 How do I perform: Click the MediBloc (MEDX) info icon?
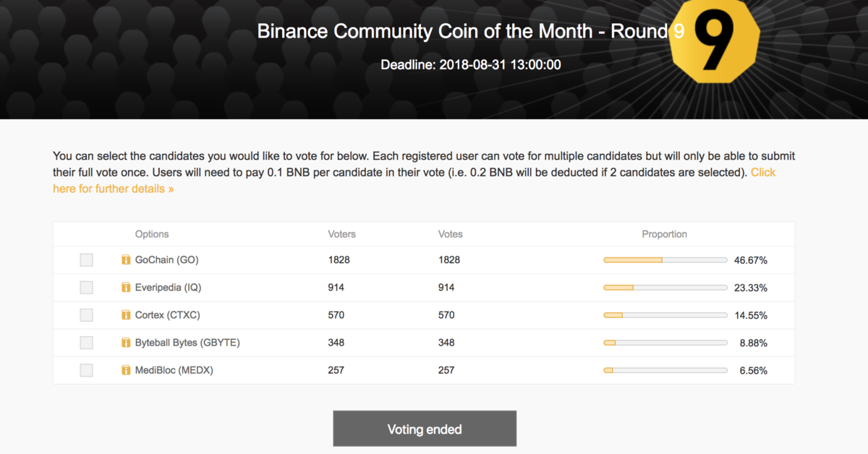point(124,369)
